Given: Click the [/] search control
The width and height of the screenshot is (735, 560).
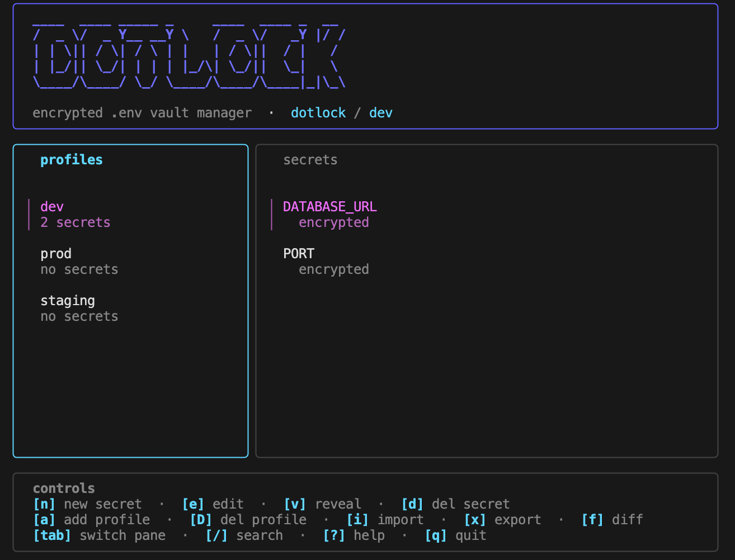Looking at the screenshot, I should pos(244,535).
